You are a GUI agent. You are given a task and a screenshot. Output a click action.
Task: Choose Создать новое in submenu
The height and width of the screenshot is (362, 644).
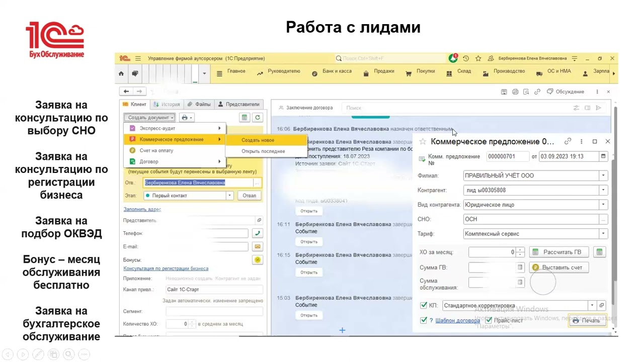pos(266,140)
